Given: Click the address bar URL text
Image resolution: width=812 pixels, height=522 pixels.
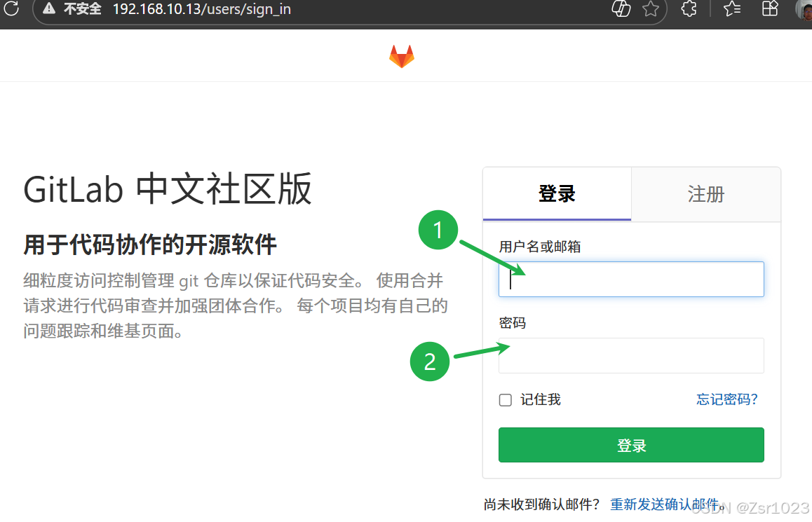Looking at the screenshot, I should (x=201, y=9).
